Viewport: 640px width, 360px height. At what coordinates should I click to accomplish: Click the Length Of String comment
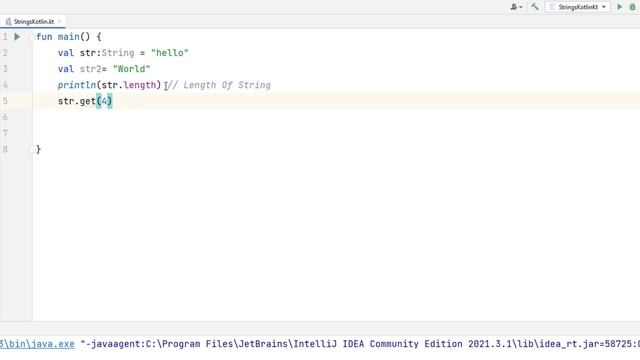(x=219, y=85)
